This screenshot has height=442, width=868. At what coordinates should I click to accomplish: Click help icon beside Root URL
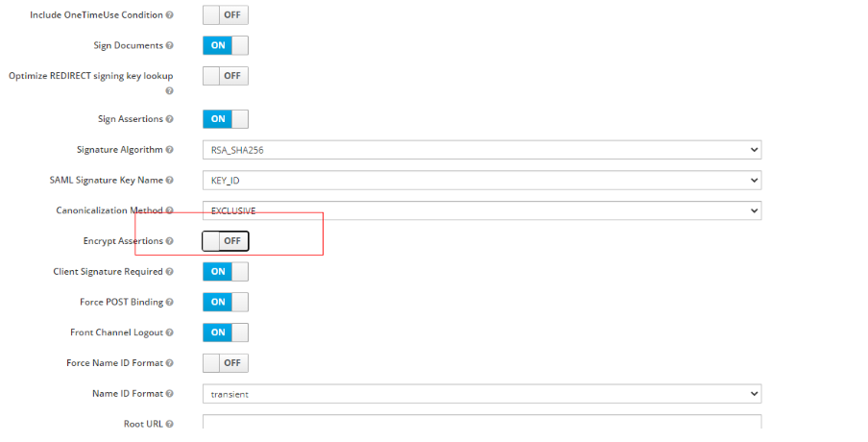[170, 424]
